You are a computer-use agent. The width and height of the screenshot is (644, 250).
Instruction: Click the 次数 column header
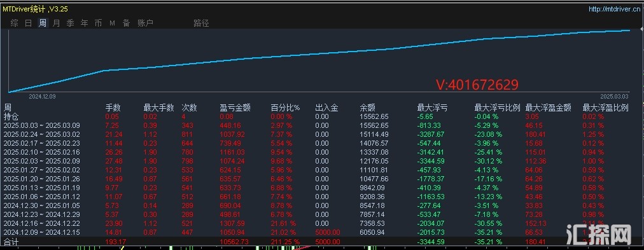(190, 108)
